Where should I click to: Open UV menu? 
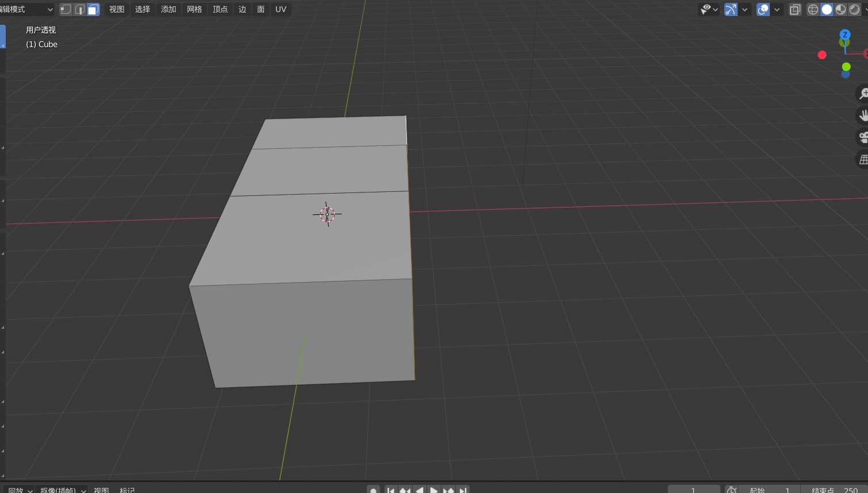(x=281, y=9)
